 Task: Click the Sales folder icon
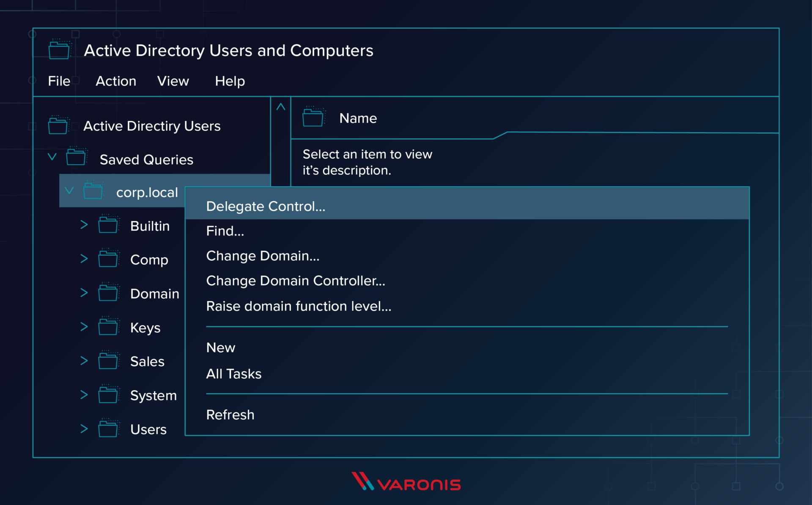(109, 360)
